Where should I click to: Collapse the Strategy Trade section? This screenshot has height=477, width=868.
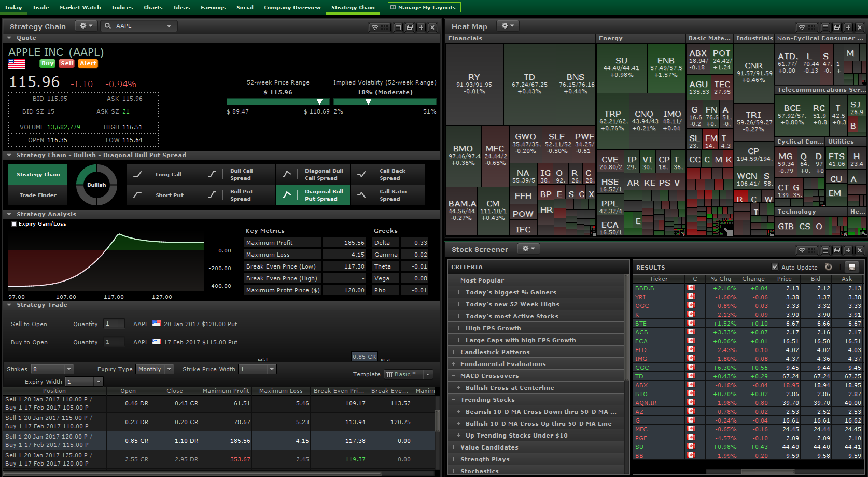[9, 305]
